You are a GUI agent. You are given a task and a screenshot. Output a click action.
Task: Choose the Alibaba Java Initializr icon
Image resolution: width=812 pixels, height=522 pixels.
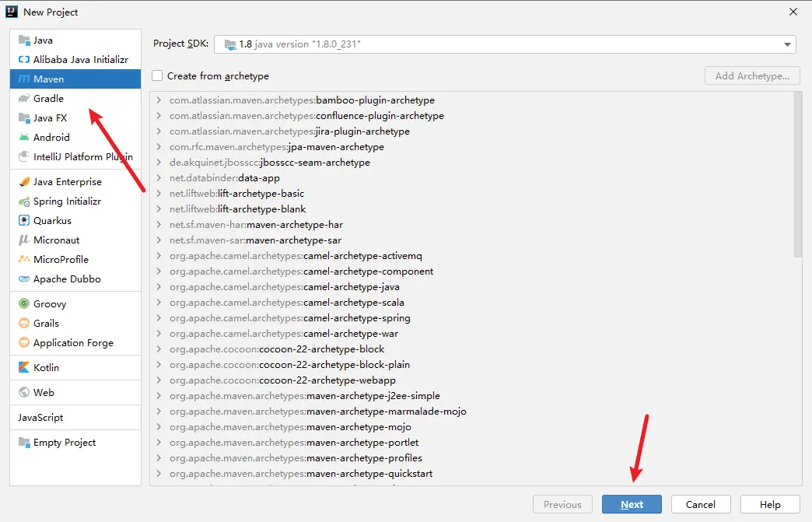pos(24,60)
